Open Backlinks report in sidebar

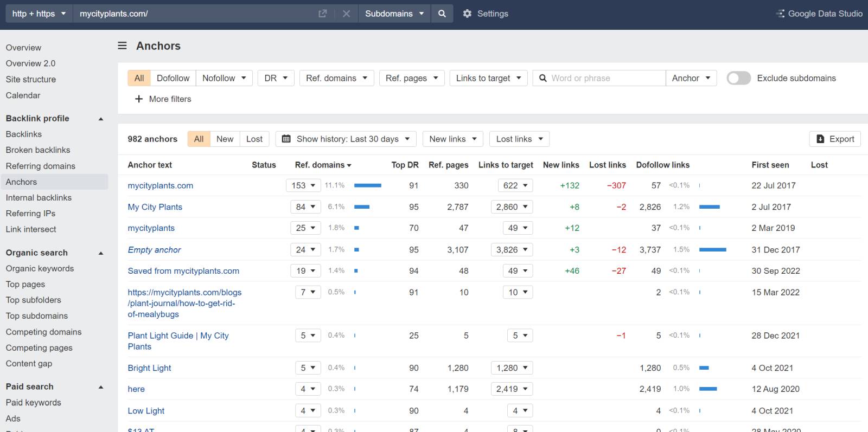[x=23, y=134]
